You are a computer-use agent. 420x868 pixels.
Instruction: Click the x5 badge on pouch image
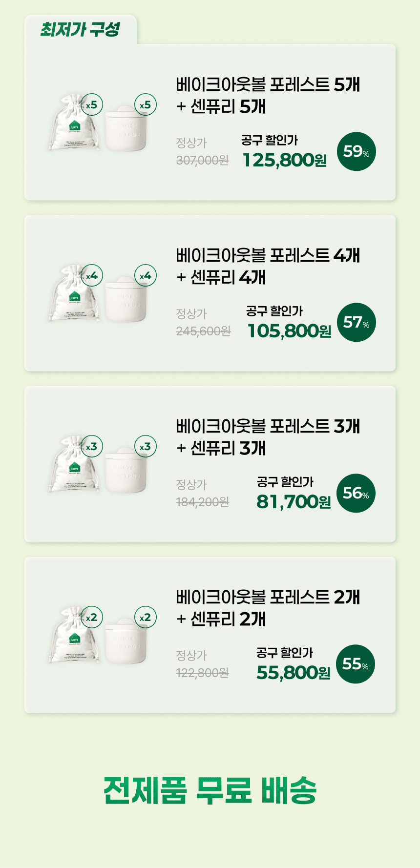coord(91,105)
